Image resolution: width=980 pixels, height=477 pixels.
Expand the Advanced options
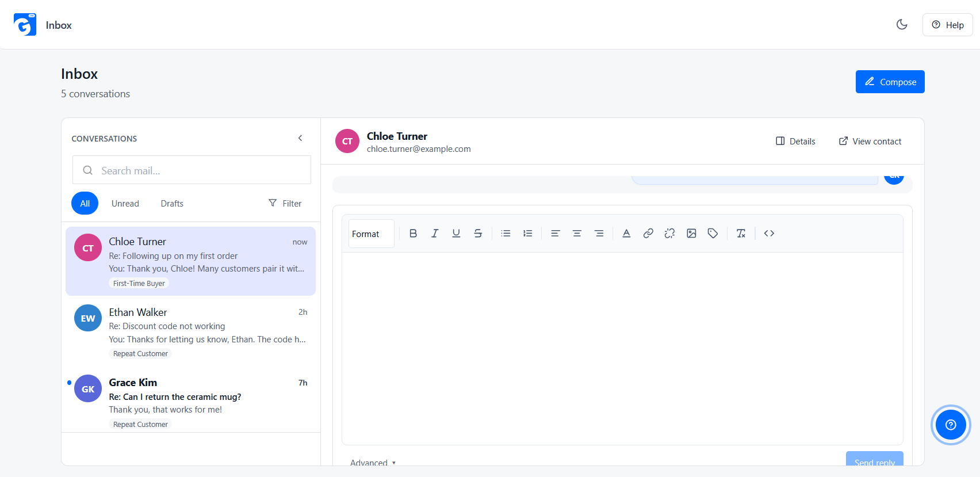click(373, 463)
